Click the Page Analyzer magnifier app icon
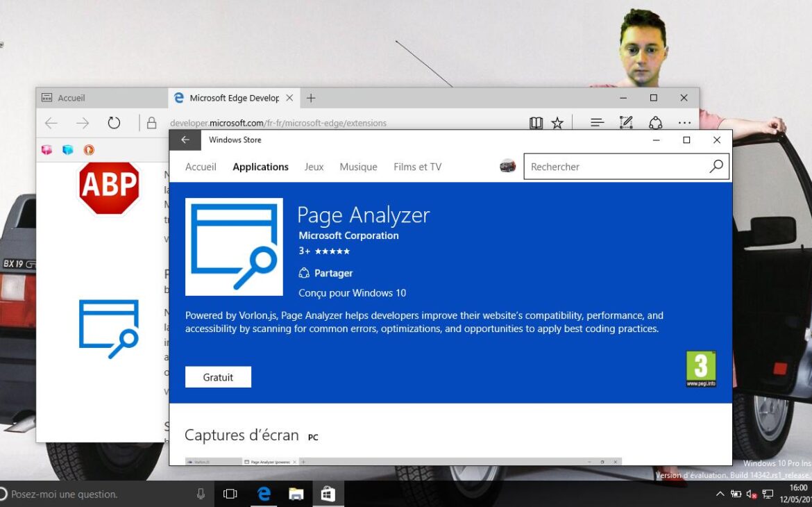Image resolution: width=812 pixels, height=507 pixels. pos(234,247)
